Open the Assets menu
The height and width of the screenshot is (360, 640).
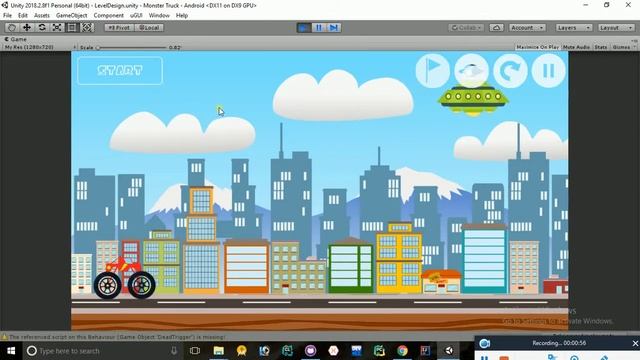click(42, 15)
